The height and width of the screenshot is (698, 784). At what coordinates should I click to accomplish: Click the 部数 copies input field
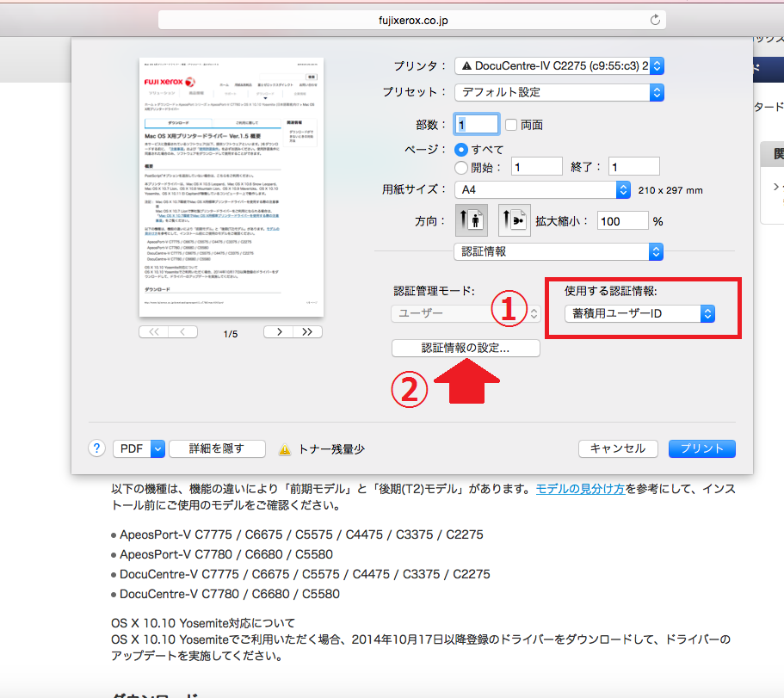[478, 125]
